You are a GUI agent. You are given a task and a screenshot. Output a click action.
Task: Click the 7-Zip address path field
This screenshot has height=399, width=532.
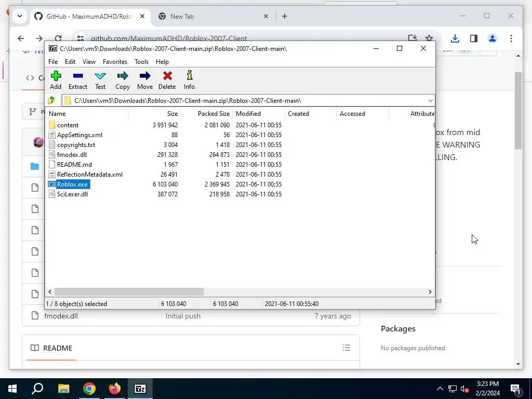coord(248,101)
